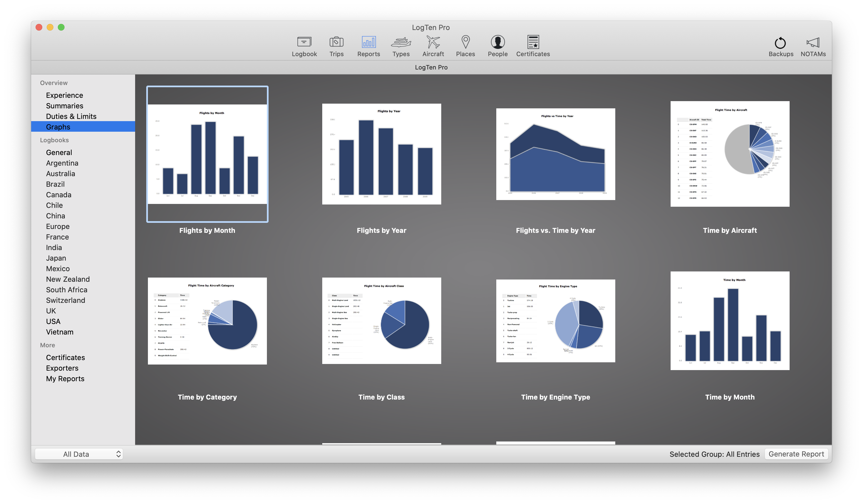
Task: Click the Time by Engine Type caption
Action: click(556, 397)
